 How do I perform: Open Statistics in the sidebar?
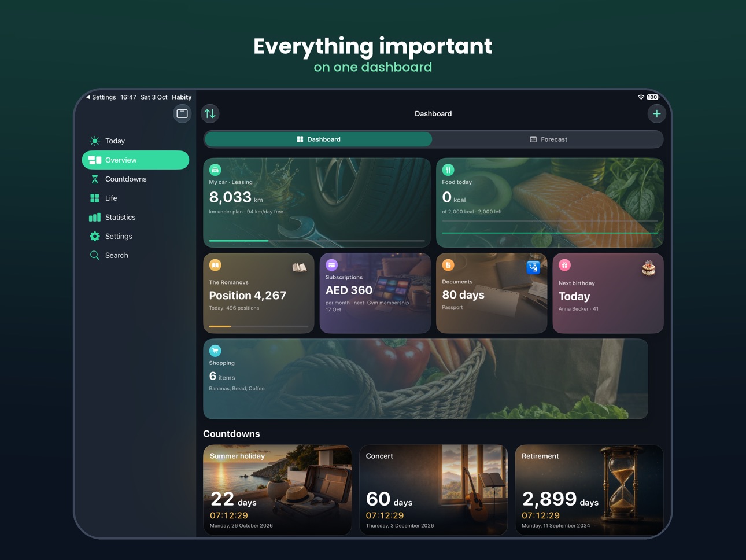coord(135,218)
